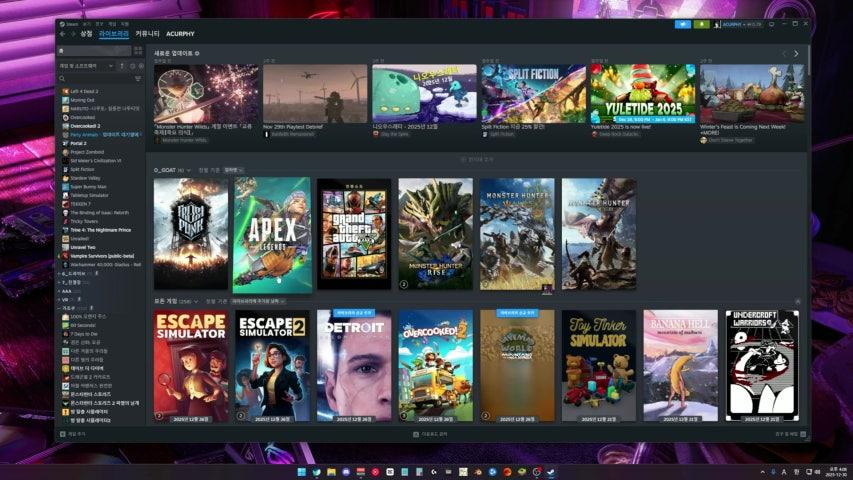Select Vampire Survivors [public-beta] entry

(x=102, y=256)
